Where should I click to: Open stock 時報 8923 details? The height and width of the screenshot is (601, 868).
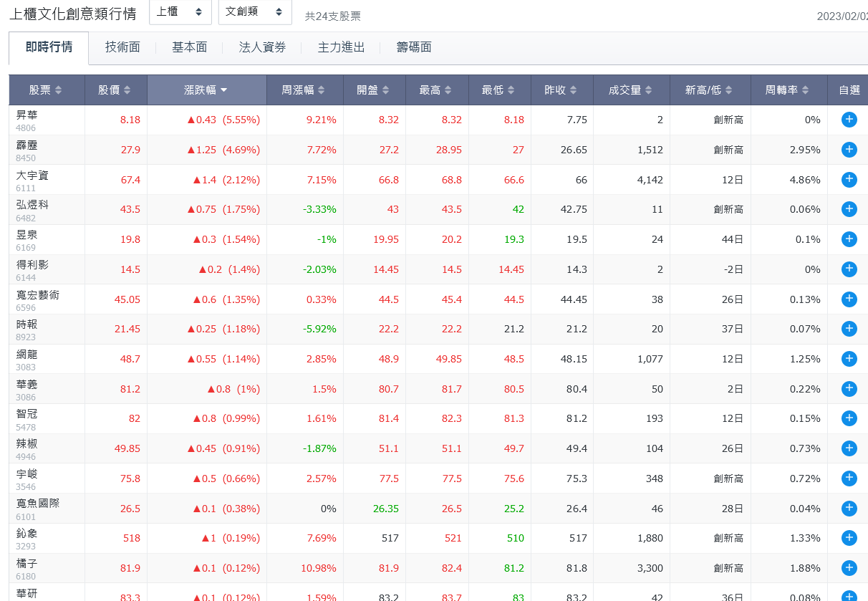26,330
